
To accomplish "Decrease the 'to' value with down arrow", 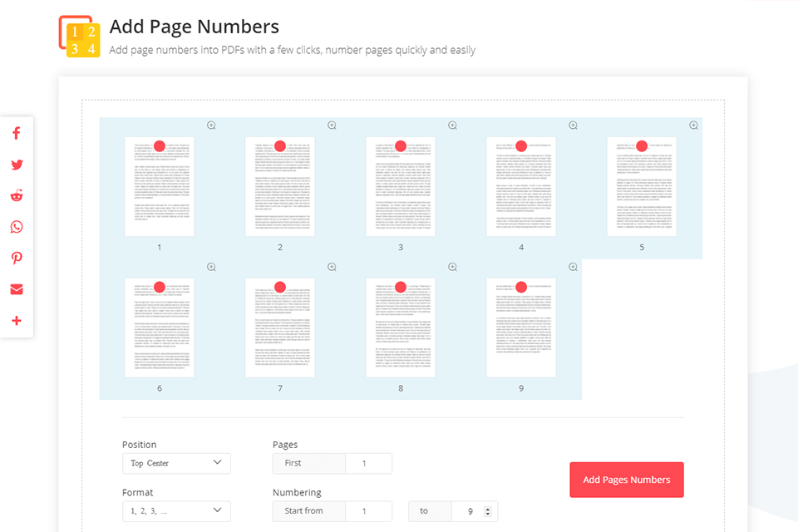I will pyautogui.click(x=488, y=515).
